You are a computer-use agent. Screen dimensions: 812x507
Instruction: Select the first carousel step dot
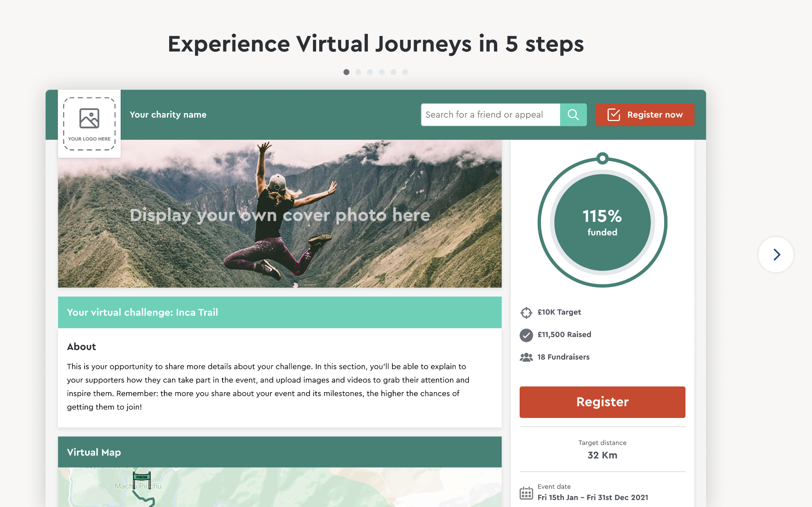pos(346,72)
